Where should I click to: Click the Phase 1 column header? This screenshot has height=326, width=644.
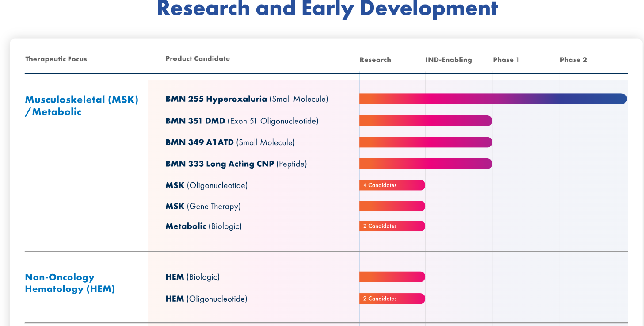506,60
